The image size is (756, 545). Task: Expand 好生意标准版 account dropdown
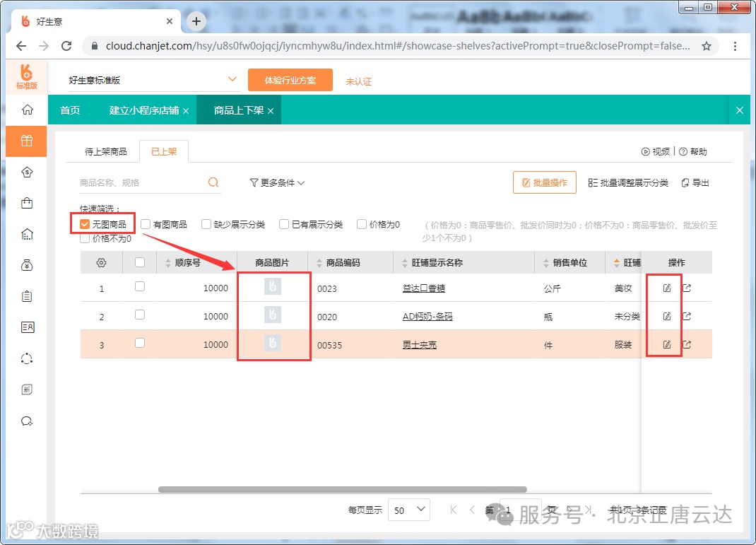pyautogui.click(x=232, y=79)
